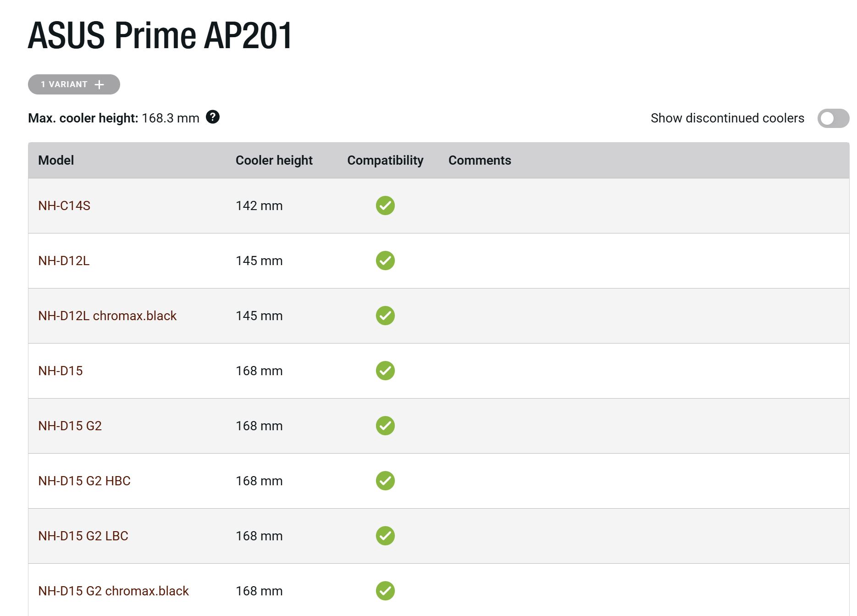The height and width of the screenshot is (616, 857).
Task: Click the green compatibility check for NH-C14S
Action: pos(385,205)
